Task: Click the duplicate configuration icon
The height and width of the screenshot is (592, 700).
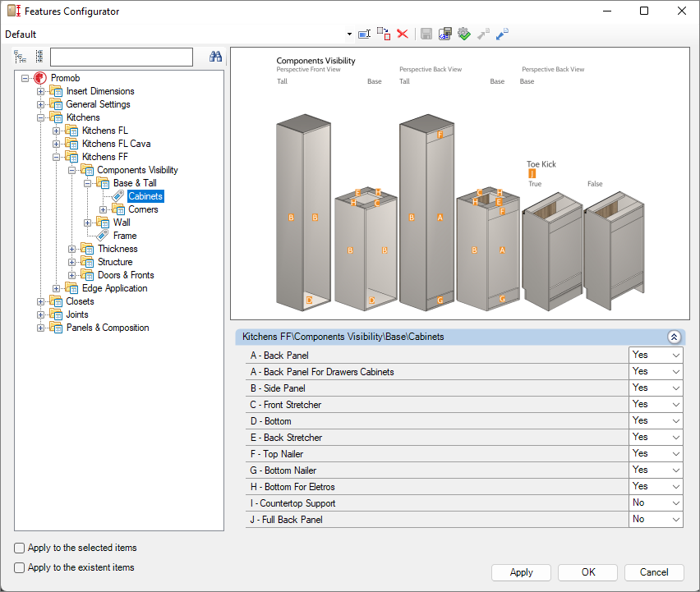Action: coord(384,34)
